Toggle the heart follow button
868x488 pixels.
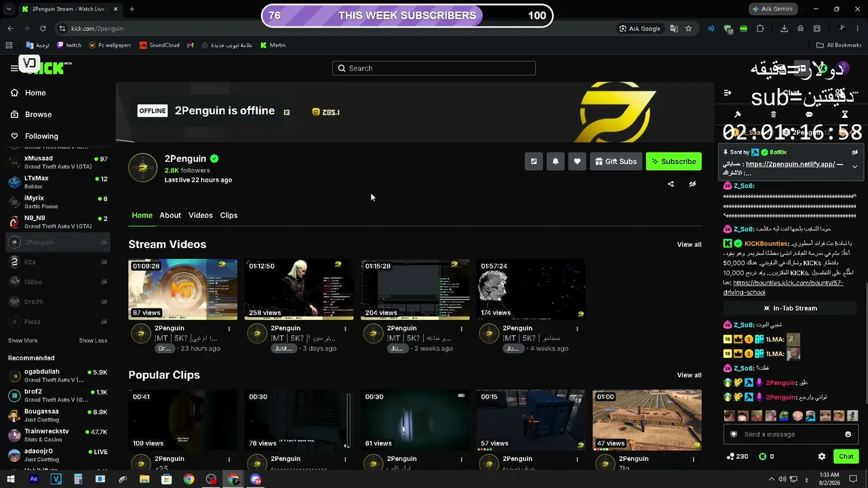(577, 161)
